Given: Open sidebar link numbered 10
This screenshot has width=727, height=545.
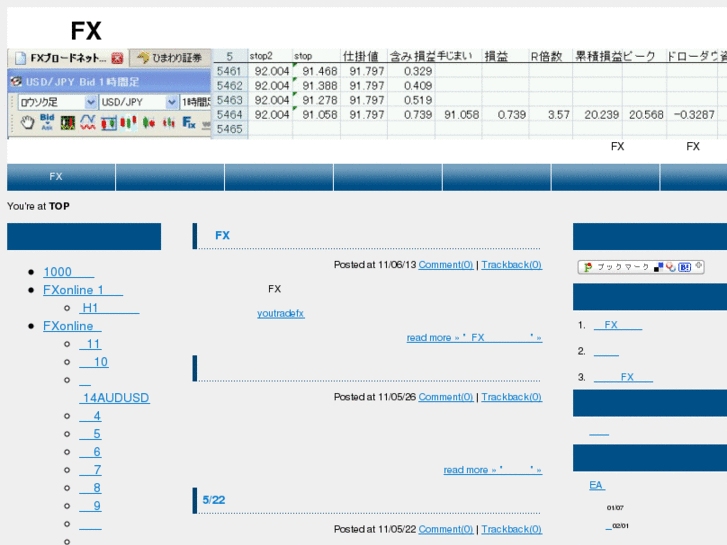Looking at the screenshot, I should coord(94,362).
